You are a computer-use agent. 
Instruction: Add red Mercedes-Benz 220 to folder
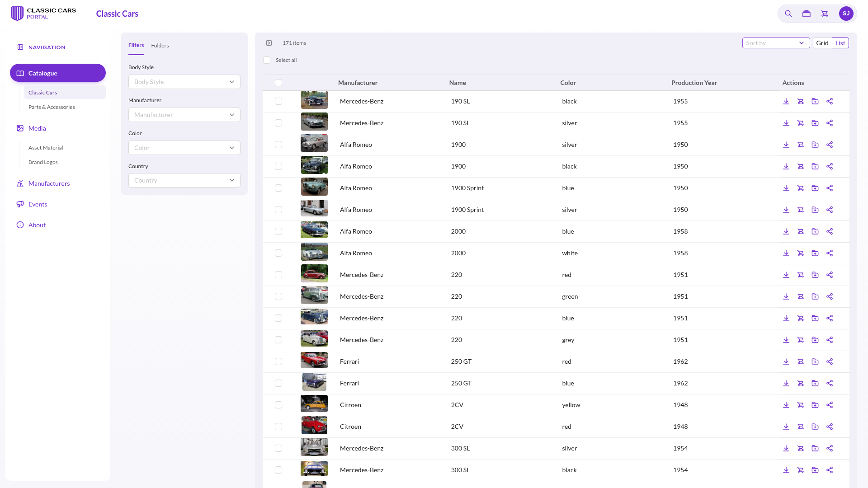(x=815, y=275)
